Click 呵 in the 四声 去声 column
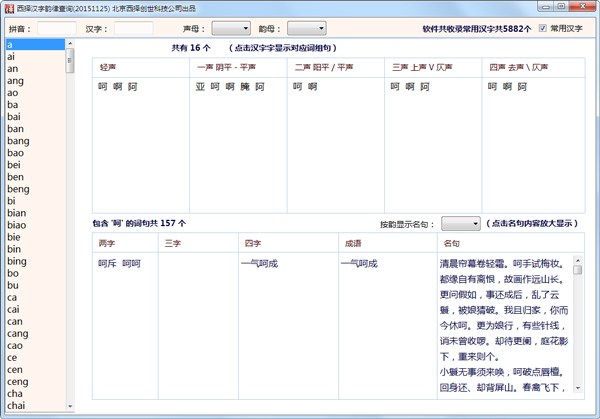Image resolution: width=600 pixels, height=419 pixels. [492, 87]
